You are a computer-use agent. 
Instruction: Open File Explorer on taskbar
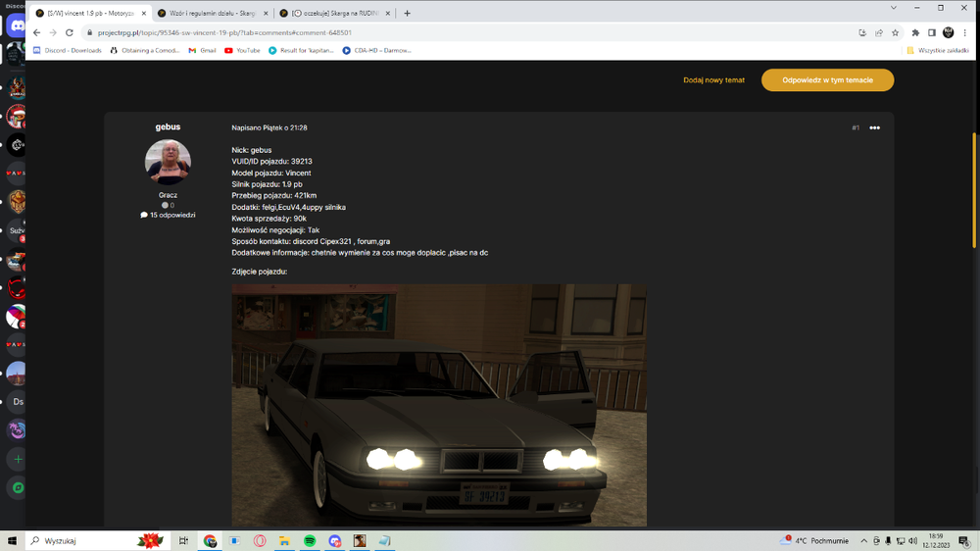click(284, 541)
